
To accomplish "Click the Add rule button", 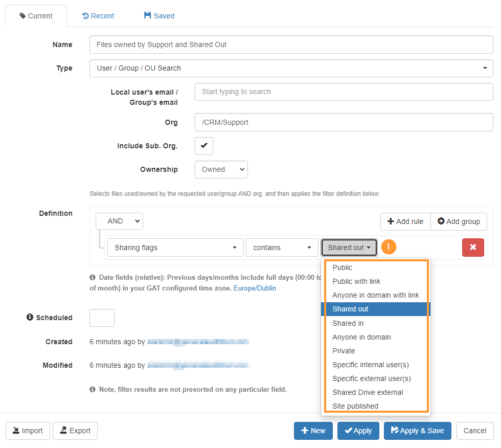I will click(x=405, y=221).
